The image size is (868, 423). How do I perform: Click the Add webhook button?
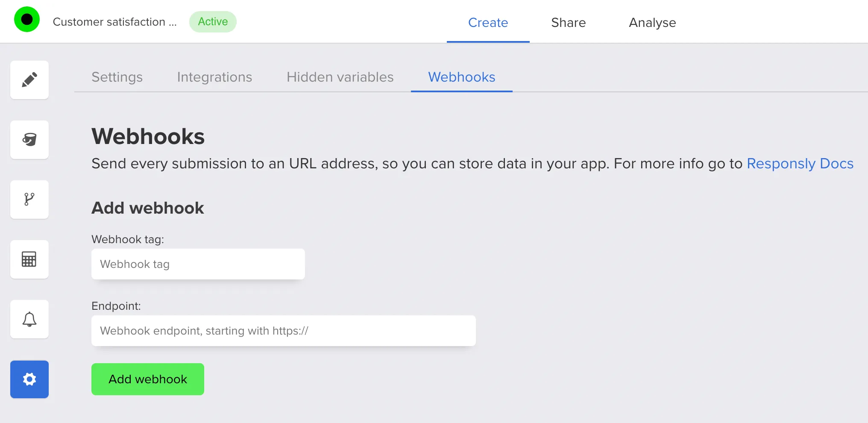point(147,379)
